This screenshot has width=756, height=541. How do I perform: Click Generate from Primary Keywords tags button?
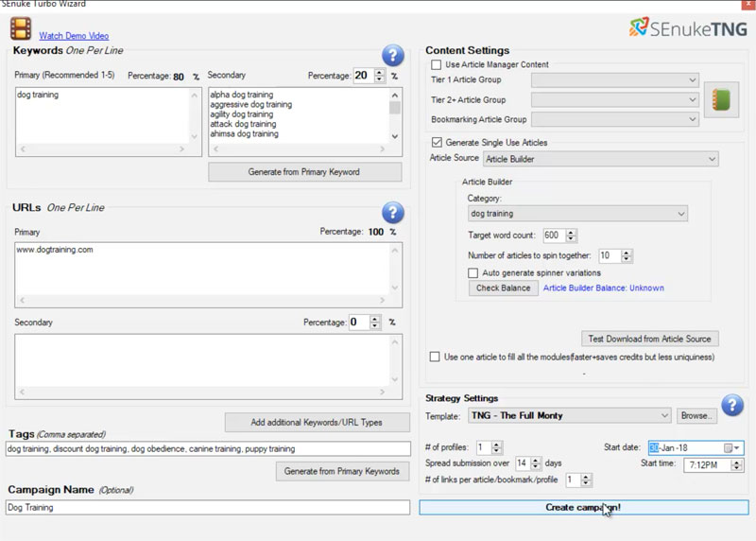click(342, 471)
